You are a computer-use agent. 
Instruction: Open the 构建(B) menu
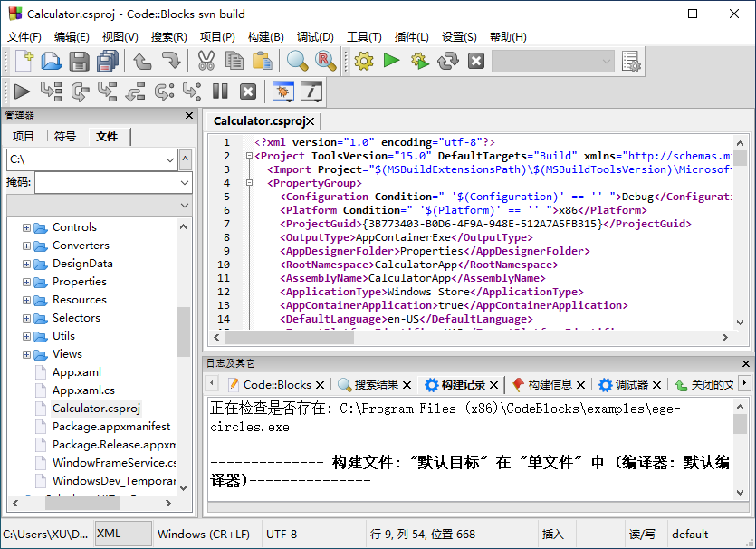(x=265, y=37)
